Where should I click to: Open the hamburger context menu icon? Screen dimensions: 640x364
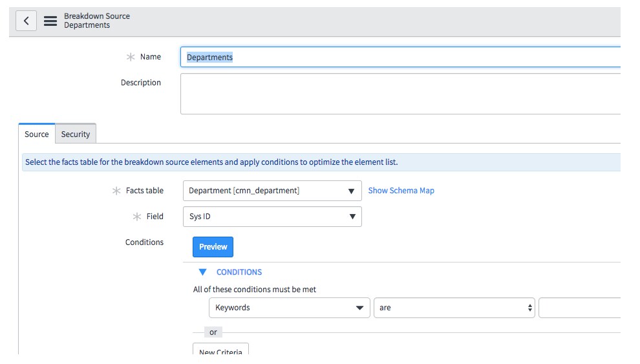pos(50,21)
